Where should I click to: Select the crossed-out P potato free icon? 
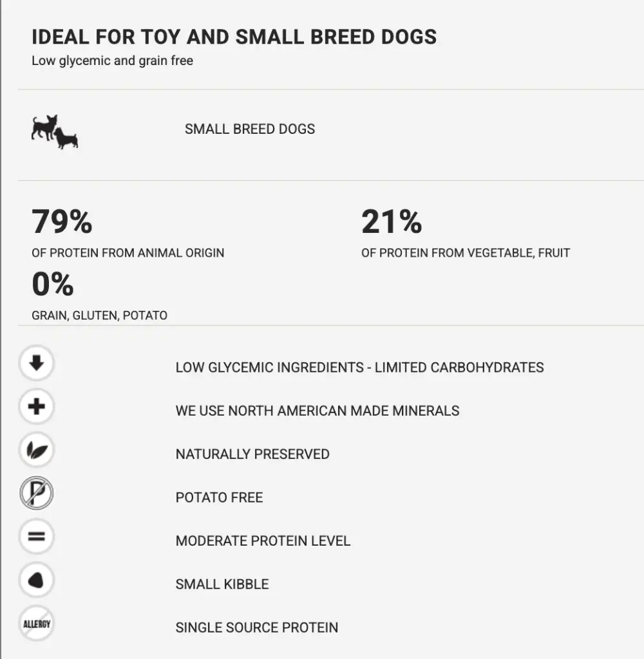click(x=37, y=493)
